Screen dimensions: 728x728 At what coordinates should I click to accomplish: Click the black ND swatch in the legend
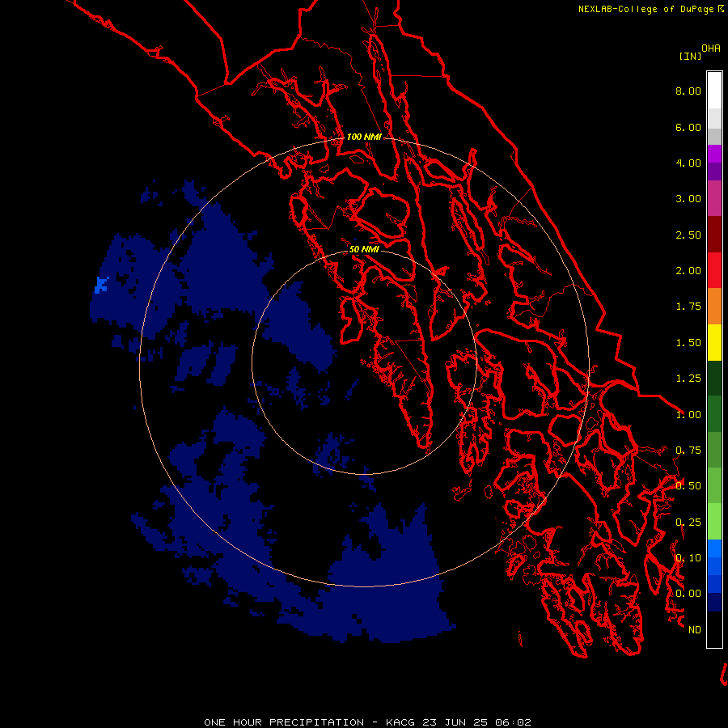click(714, 629)
